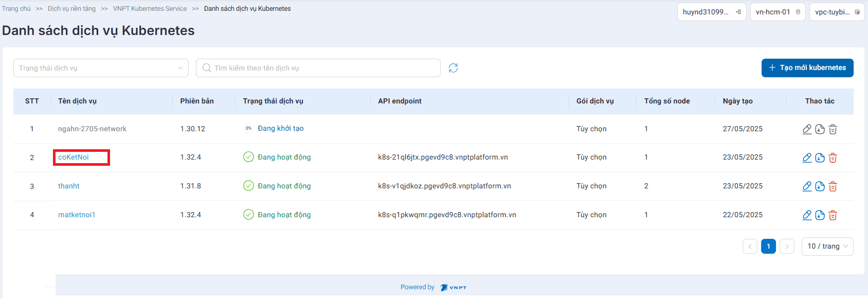
Task: Open the matketnoi1 service link
Action: click(x=77, y=215)
